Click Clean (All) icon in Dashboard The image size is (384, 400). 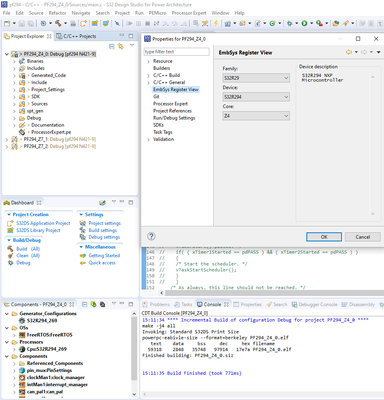(x=10, y=256)
